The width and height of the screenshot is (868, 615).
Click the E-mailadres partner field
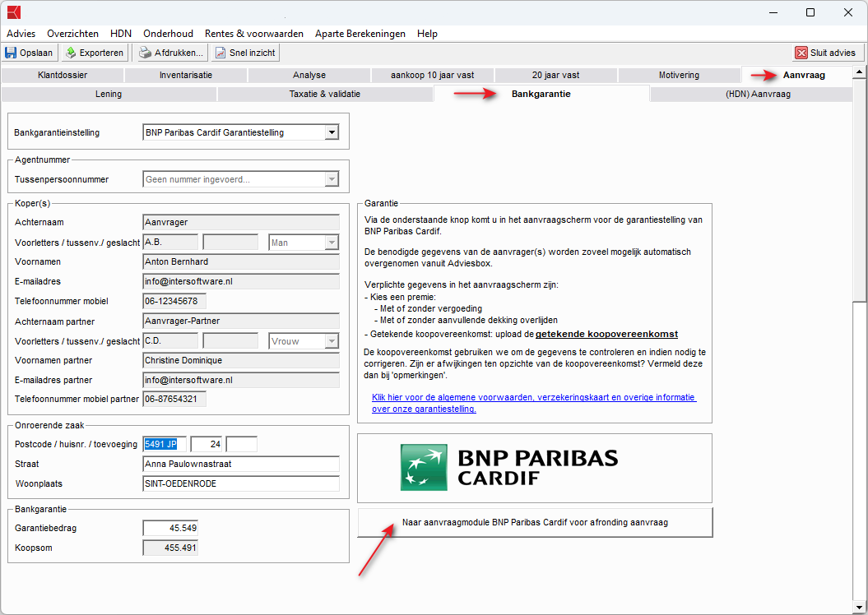coord(241,380)
